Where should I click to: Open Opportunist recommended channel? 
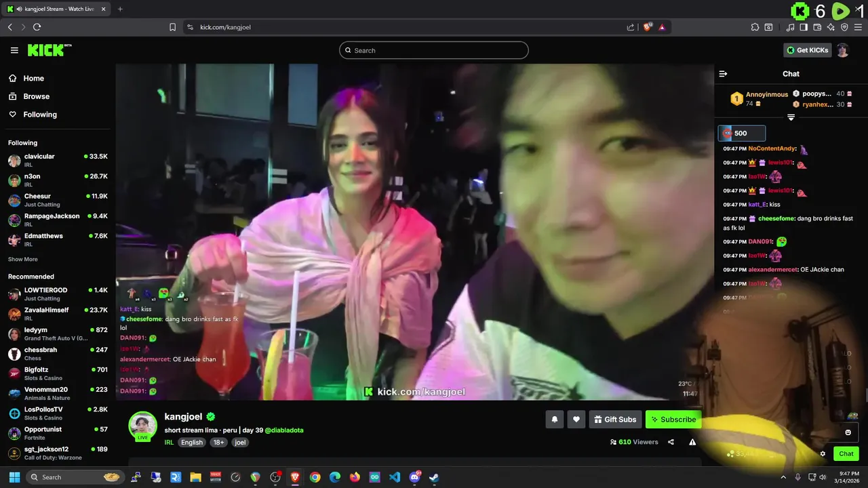point(58,433)
